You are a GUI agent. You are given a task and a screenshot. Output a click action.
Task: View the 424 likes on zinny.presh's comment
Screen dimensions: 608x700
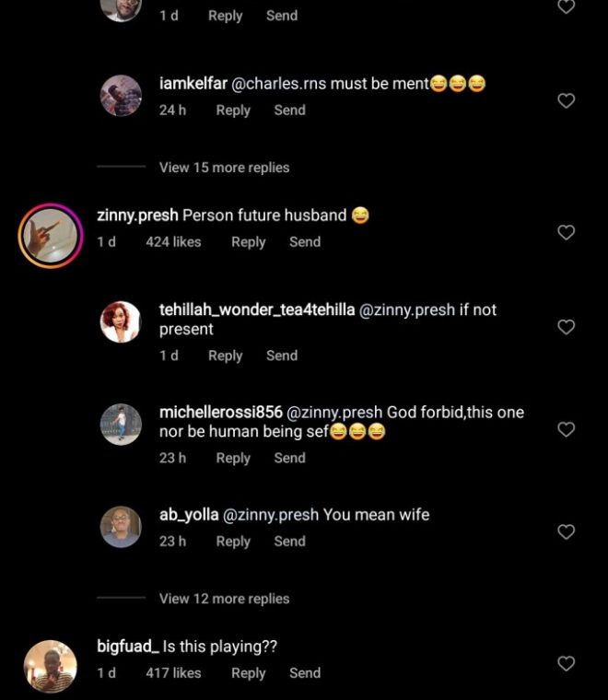pos(173,242)
